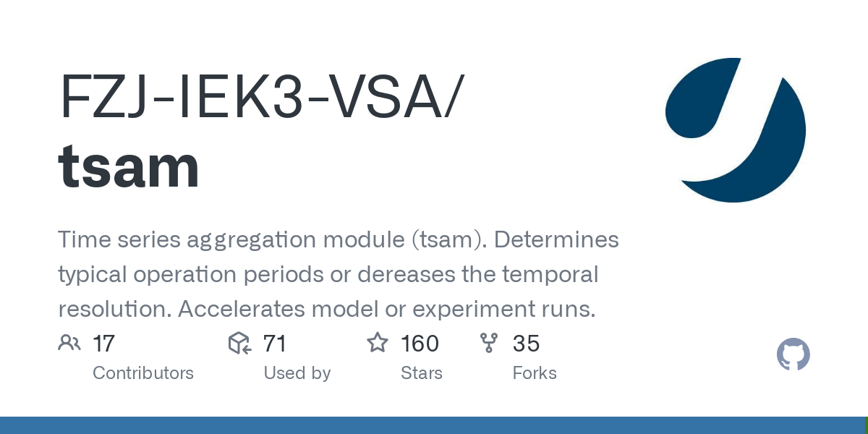The image size is (868, 434).
Task: Click the Forks label
Action: coord(535,373)
